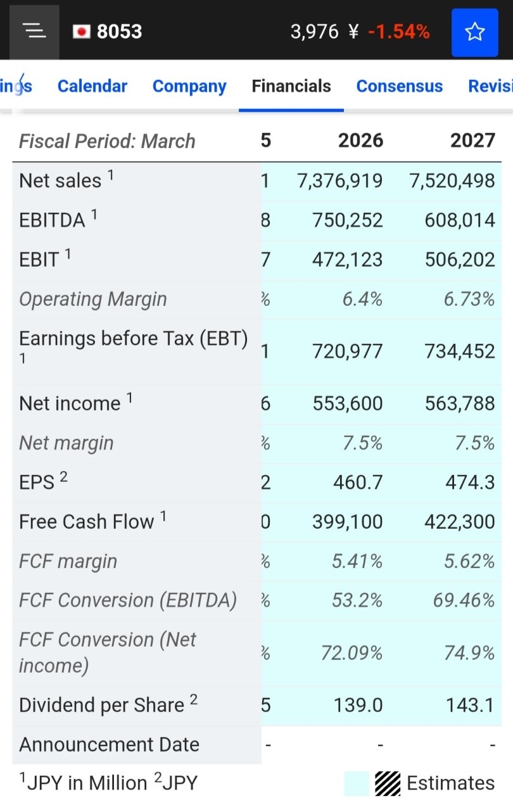Switch to the Calendar tab
This screenshot has height=812, width=513.
point(92,86)
